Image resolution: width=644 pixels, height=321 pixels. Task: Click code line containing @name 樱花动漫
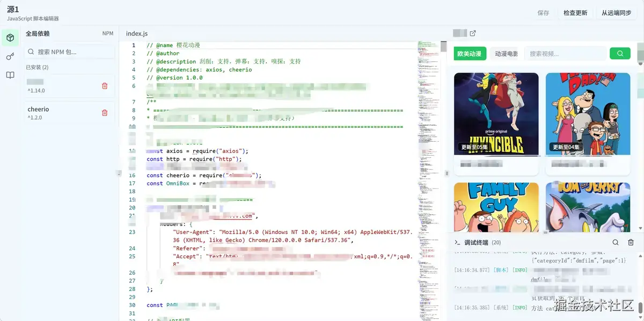pyautogui.click(x=173, y=46)
